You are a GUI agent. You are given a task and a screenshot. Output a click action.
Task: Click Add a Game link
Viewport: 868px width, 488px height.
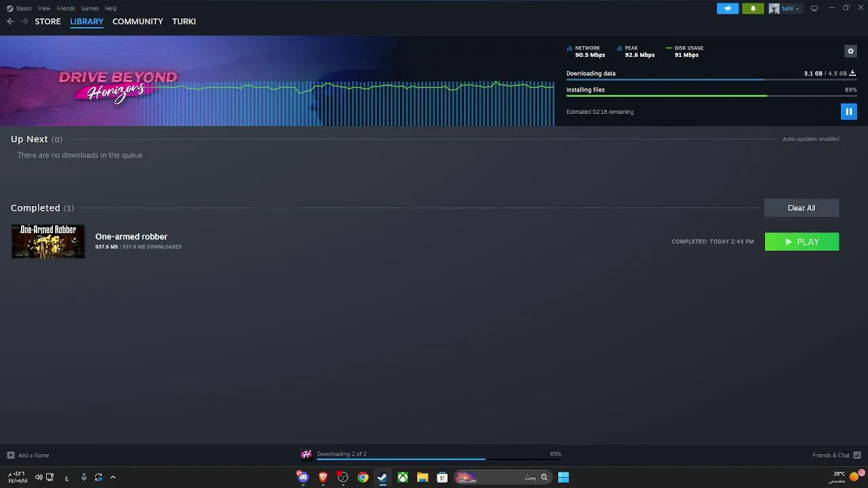33,455
